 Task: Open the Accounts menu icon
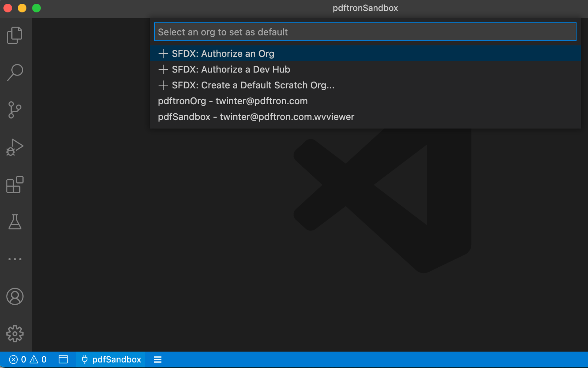(15, 296)
